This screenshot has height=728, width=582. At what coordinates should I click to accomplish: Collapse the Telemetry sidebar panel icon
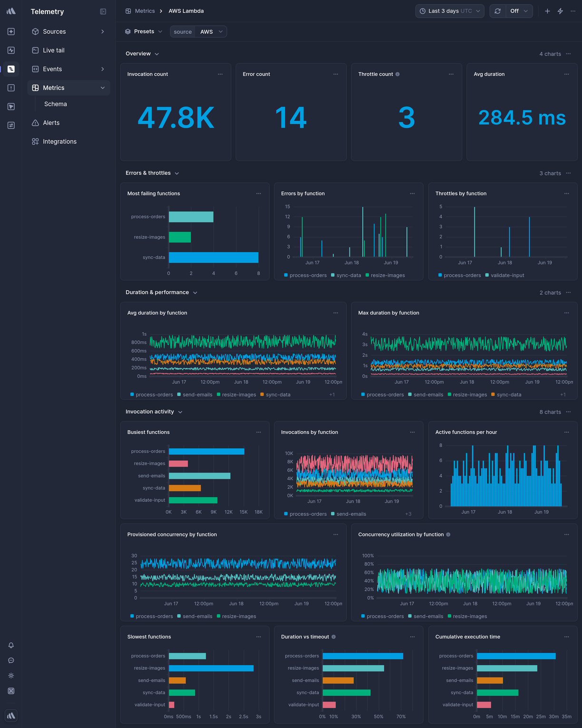click(103, 11)
